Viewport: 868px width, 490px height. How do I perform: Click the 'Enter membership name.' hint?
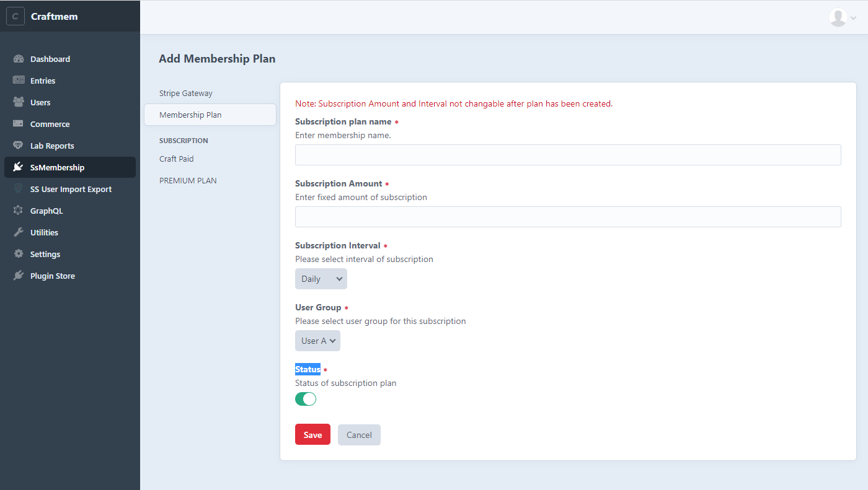[343, 135]
